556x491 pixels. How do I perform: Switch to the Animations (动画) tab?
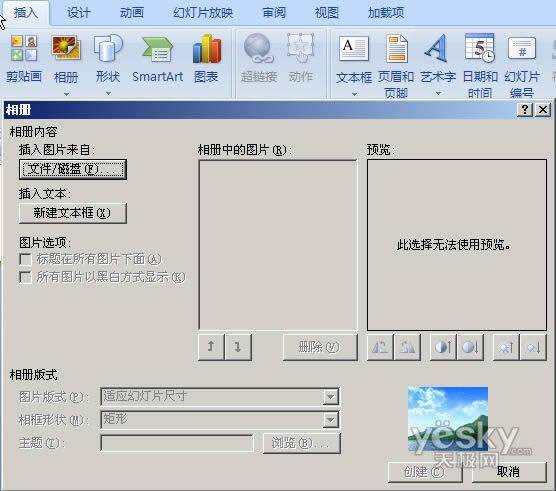[x=132, y=13]
